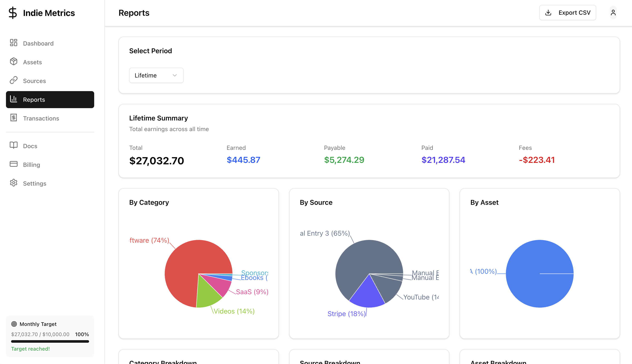Click the user profile icon in the header
The image size is (632, 364).
pyautogui.click(x=613, y=12)
